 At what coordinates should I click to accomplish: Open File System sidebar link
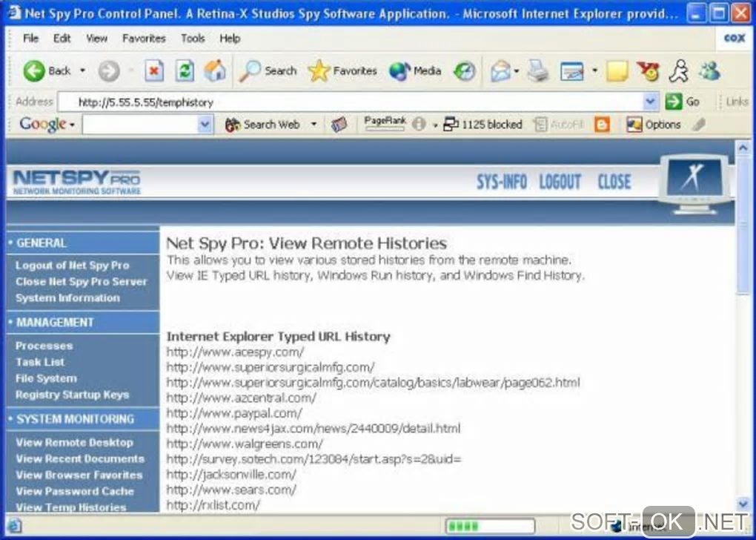click(46, 378)
